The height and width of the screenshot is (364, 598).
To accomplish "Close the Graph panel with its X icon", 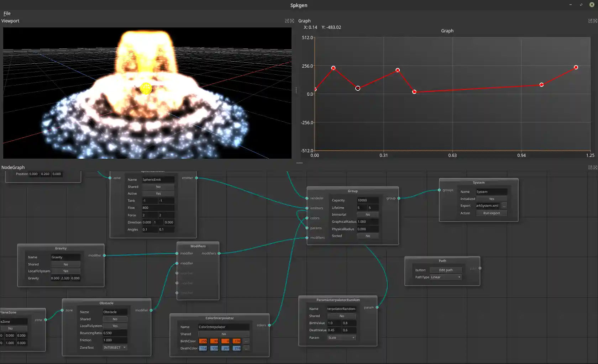I will [595, 21].
